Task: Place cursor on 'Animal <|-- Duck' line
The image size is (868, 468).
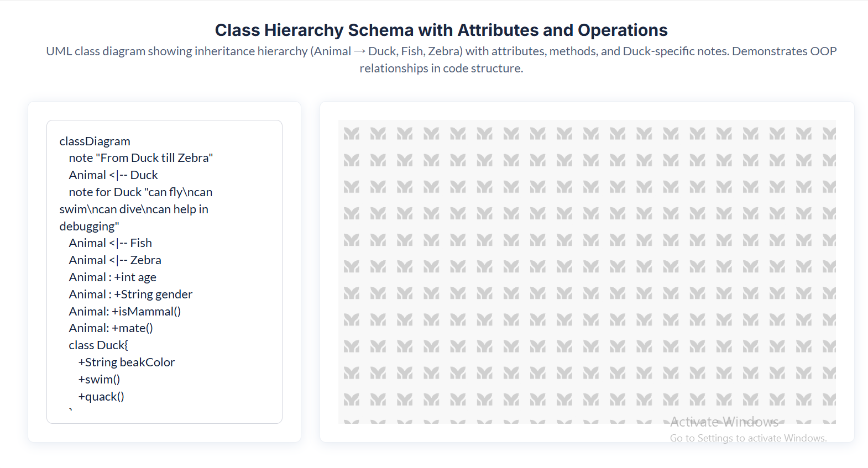Action: (113, 175)
